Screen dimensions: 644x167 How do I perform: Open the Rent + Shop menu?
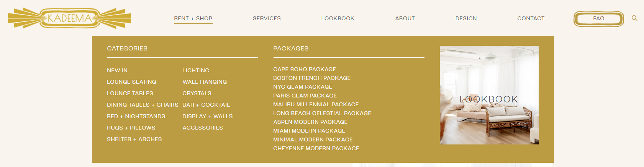pyautogui.click(x=193, y=18)
